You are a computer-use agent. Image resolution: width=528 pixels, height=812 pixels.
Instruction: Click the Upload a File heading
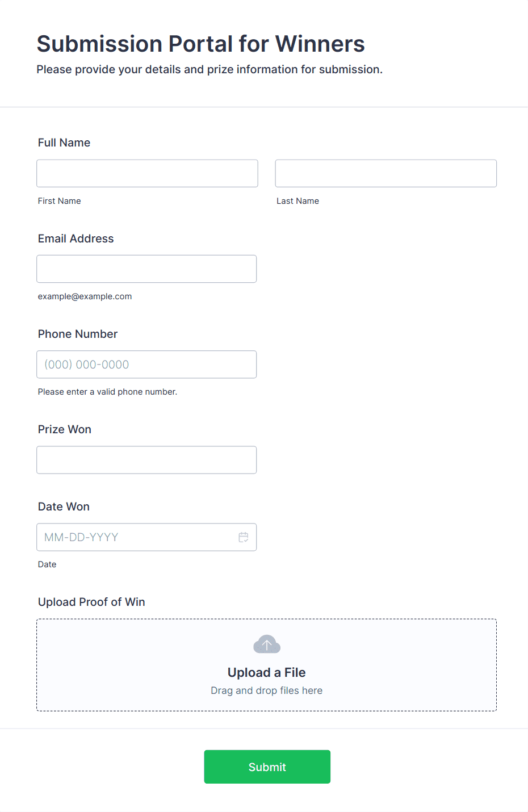(267, 672)
